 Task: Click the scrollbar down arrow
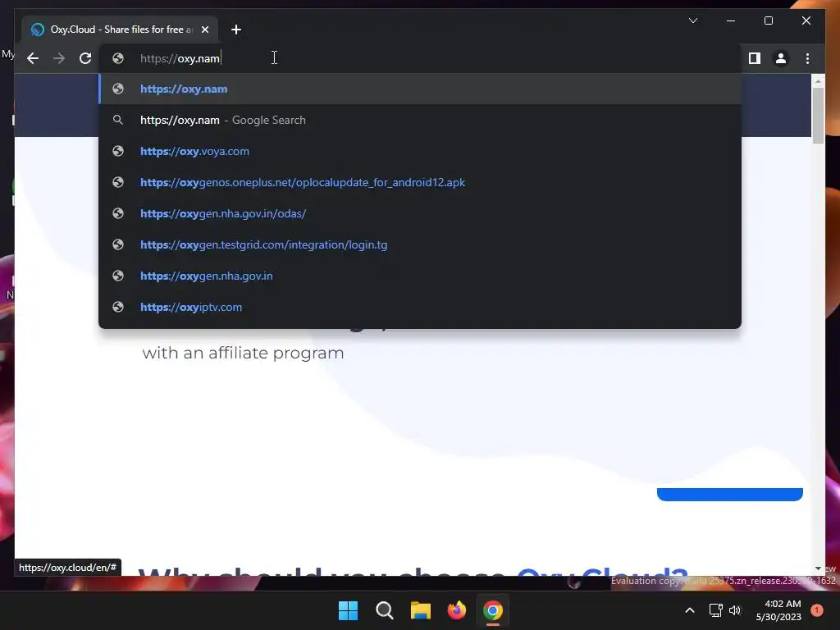click(818, 568)
